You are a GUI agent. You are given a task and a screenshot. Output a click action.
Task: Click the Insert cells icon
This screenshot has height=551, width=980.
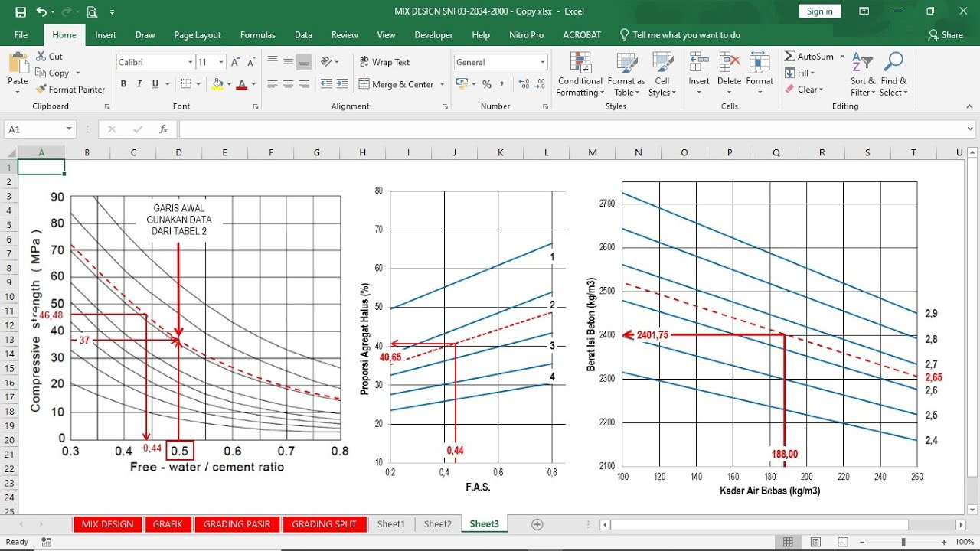(x=698, y=63)
